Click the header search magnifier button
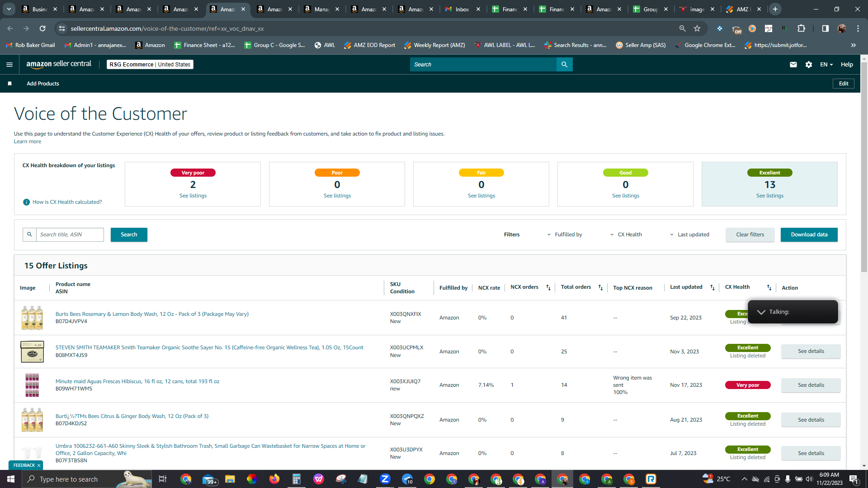Viewport: 868px width, 488px height. click(x=564, y=65)
